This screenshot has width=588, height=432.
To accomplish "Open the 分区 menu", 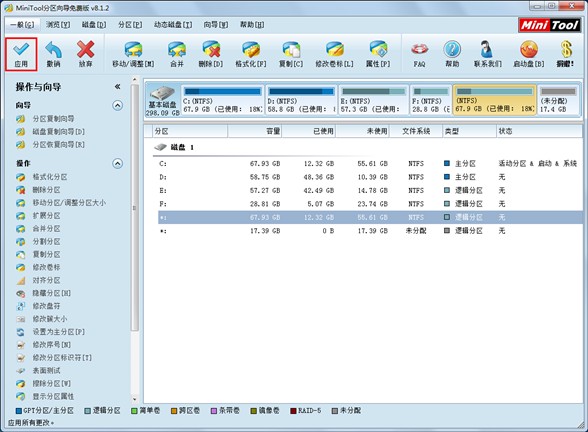I will point(130,25).
